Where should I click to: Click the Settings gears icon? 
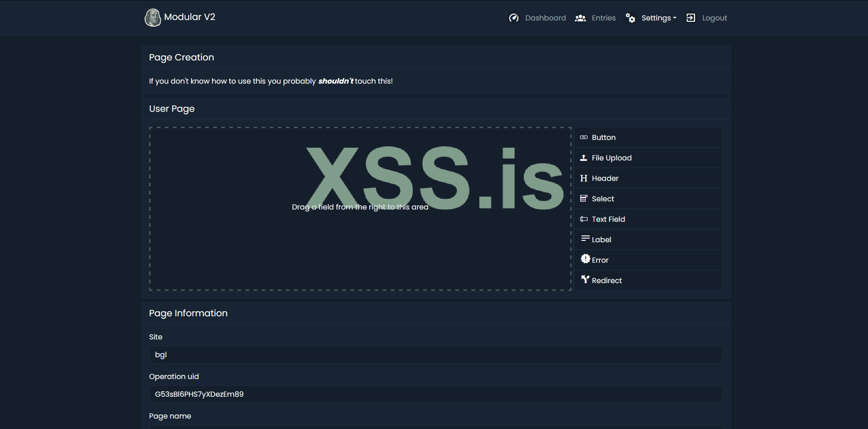[630, 18]
